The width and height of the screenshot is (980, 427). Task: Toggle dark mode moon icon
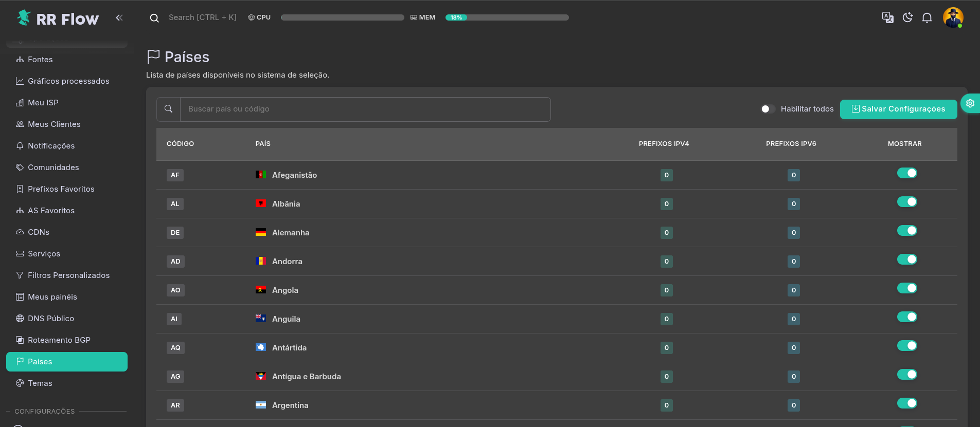point(907,18)
